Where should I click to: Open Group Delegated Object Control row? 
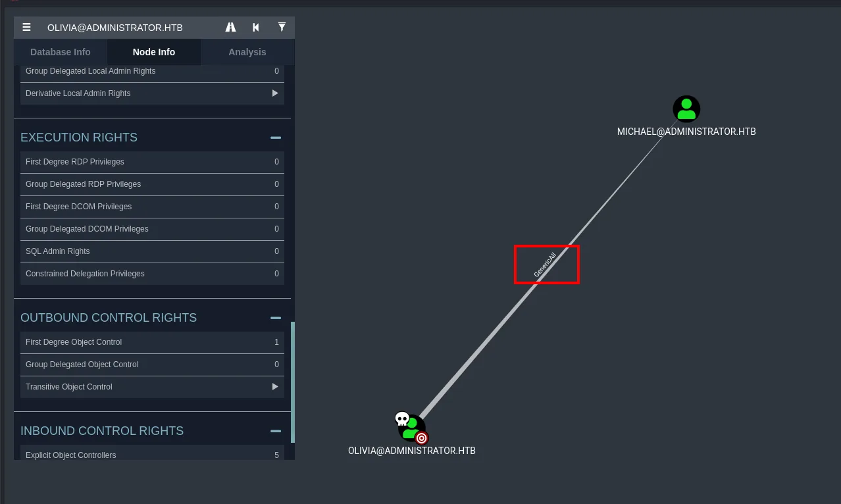pos(152,365)
